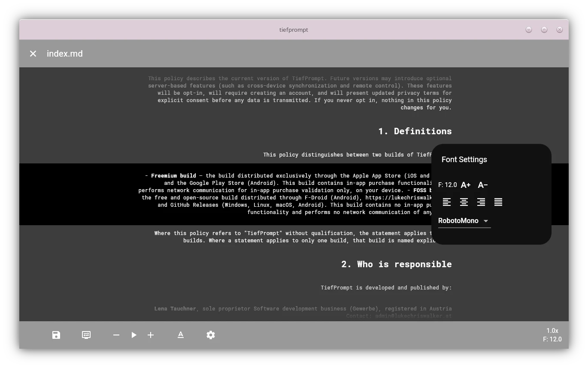Open the teleprompter display mode icon

[x=86, y=335]
